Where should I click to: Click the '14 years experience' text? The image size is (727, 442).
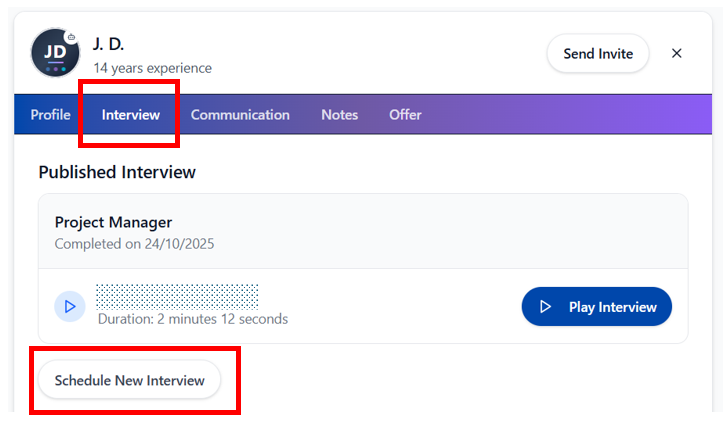coord(153,68)
